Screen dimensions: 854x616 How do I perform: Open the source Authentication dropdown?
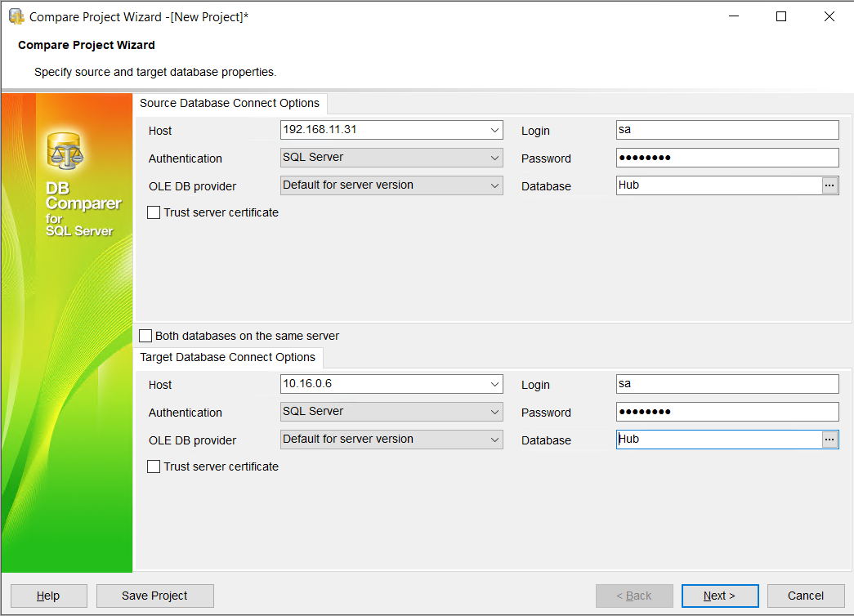[x=494, y=157]
